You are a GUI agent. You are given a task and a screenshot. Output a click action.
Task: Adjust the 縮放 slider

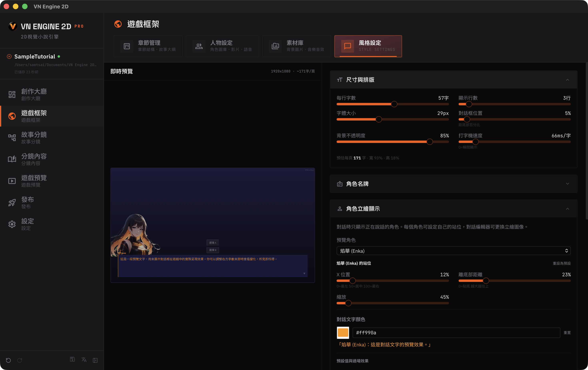pyautogui.click(x=392, y=303)
